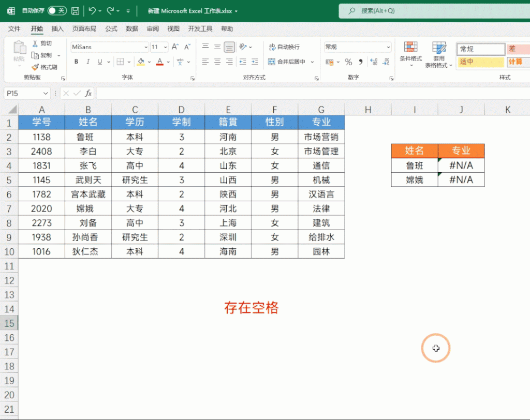Open the 帮助 tab
530x420 pixels.
point(227,29)
